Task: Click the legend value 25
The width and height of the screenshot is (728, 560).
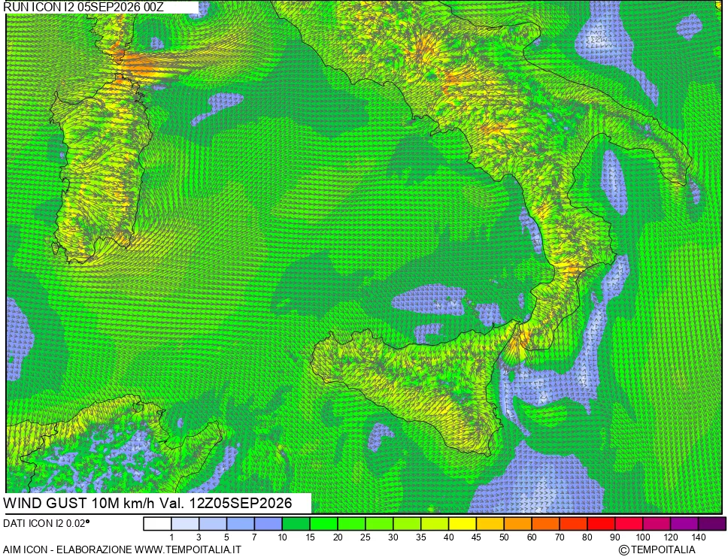Action: click(x=366, y=537)
